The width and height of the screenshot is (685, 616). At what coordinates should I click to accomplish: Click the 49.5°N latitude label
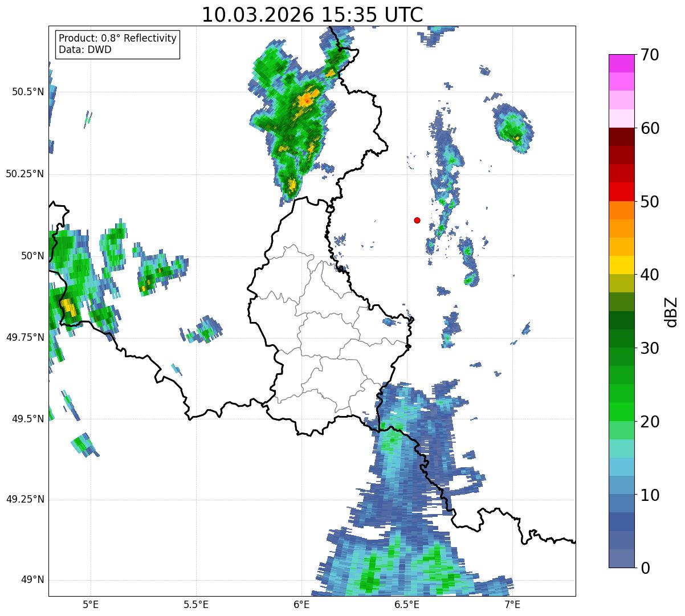(x=29, y=419)
